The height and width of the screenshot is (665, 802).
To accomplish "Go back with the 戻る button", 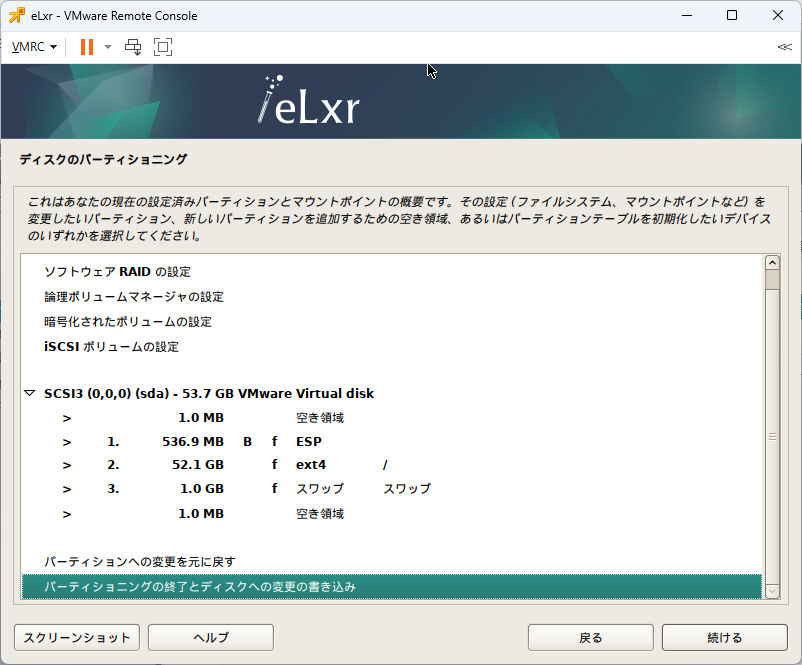I will pos(591,637).
